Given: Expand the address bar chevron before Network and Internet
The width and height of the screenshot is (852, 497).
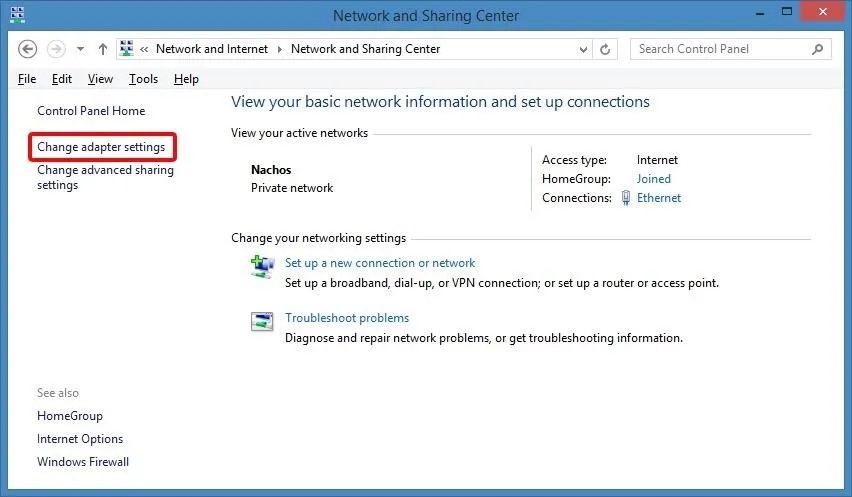Looking at the screenshot, I should point(144,49).
